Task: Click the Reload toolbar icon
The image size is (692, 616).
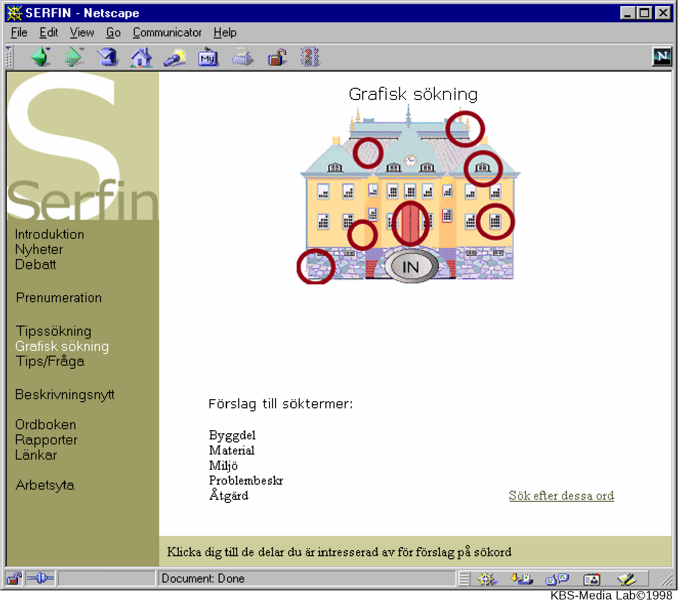Action: click(108, 57)
